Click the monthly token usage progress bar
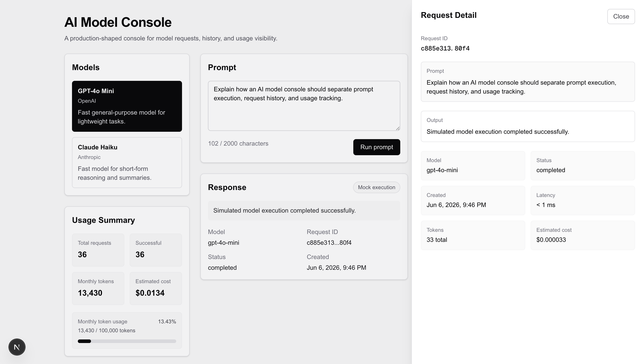The height and width of the screenshot is (364, 644). point(127,341)
